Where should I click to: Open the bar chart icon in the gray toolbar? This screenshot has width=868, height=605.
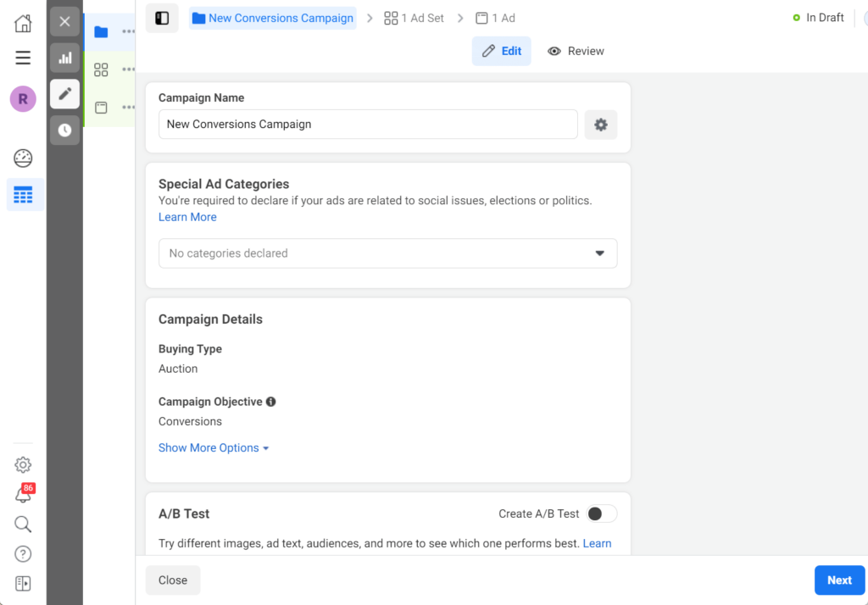pyautogui.click(x=64, y=58)
